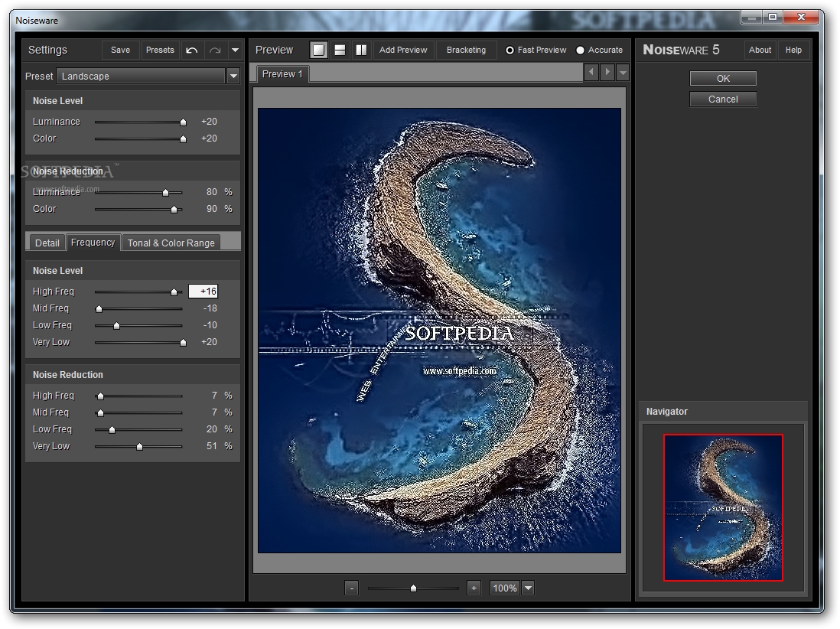Screen dimensions: 840x629
Task: Go to next preview tab arrow
Action: click(607, 72)
